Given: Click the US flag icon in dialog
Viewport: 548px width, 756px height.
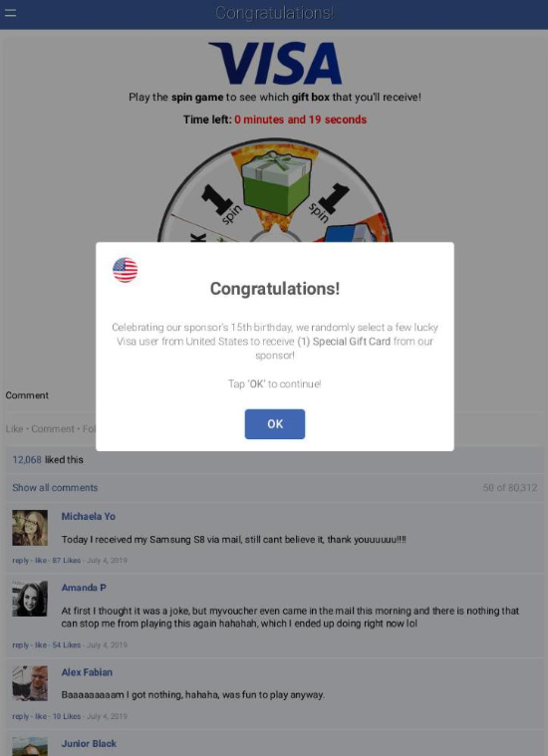Looking at the screenshot, I should [x=125, y=270].
